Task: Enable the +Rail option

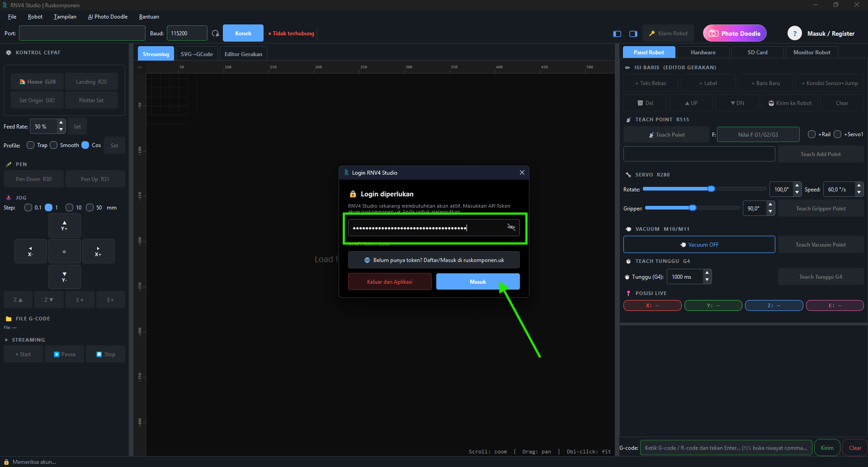Action: tap(811, 134)
